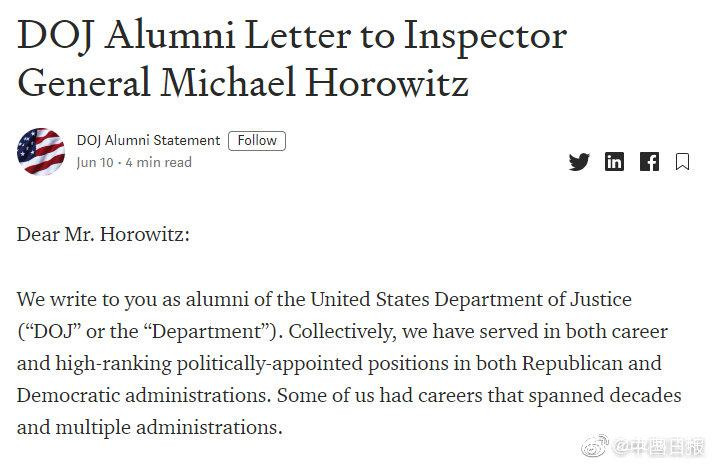Click the Weibo logo watermark

pos(591,445)
